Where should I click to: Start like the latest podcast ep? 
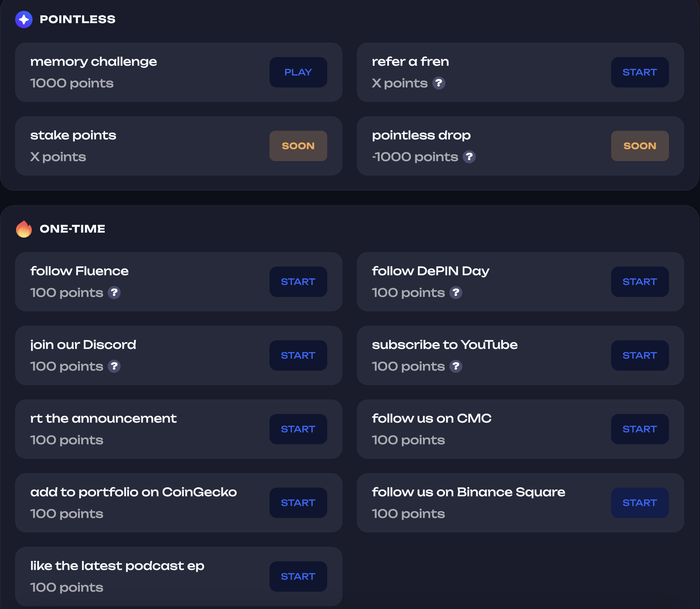298,576
